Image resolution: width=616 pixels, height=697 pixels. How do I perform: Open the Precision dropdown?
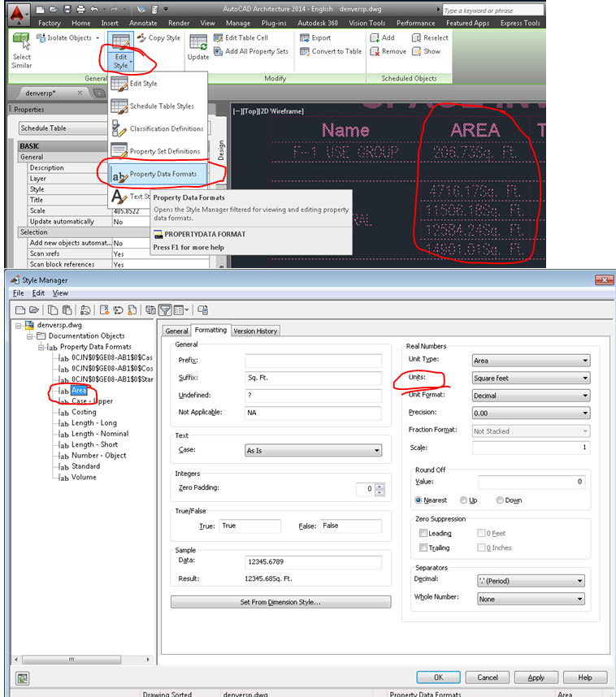point(531,413)
